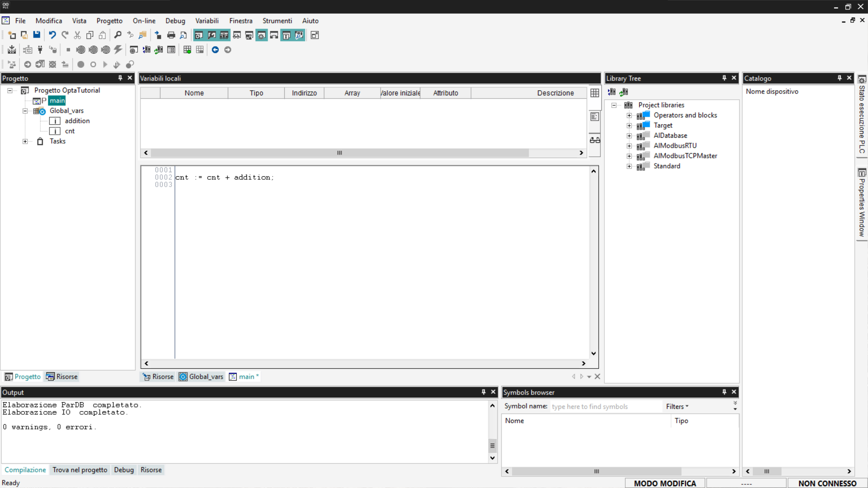Click the blue navigate back arrow

(x=215, y=50)
